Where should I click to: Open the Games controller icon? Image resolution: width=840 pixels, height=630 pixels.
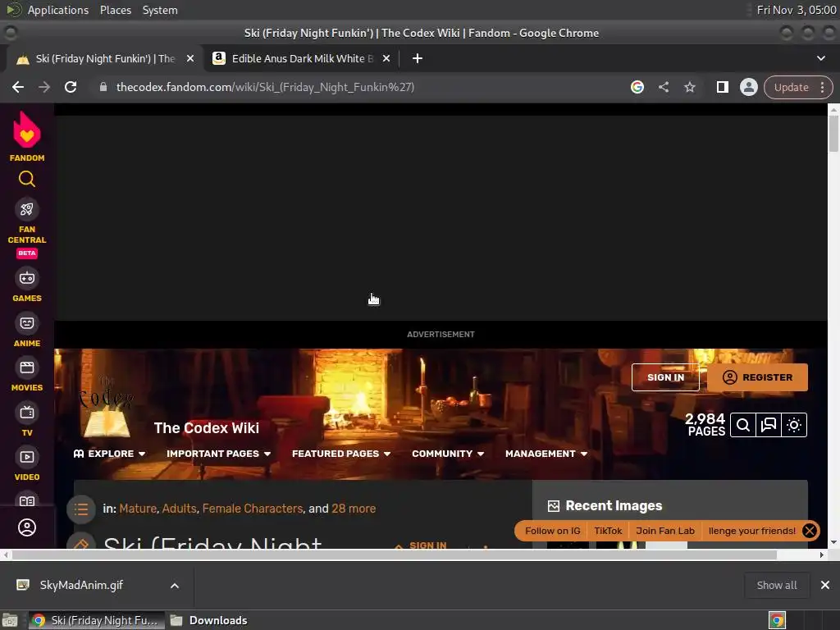27,278
